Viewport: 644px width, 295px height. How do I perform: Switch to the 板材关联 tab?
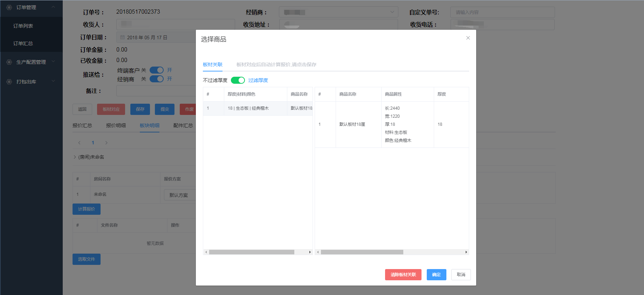213,64
